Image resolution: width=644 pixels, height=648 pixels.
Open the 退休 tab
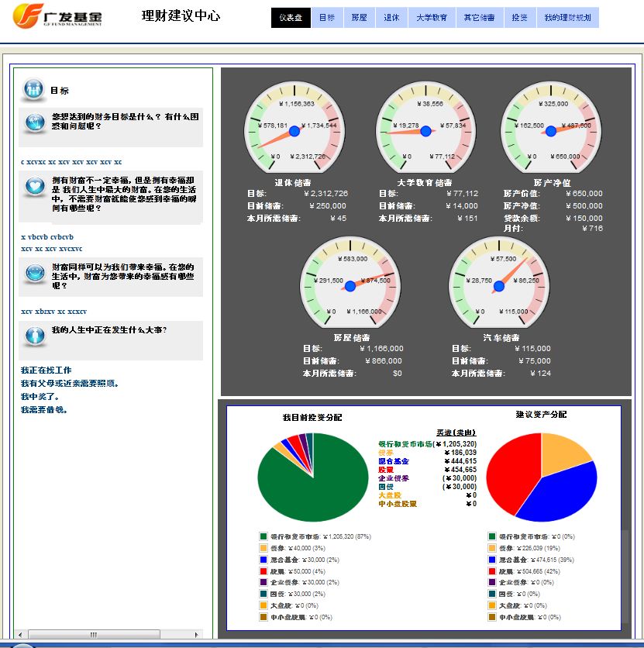(x=391, y=17)
